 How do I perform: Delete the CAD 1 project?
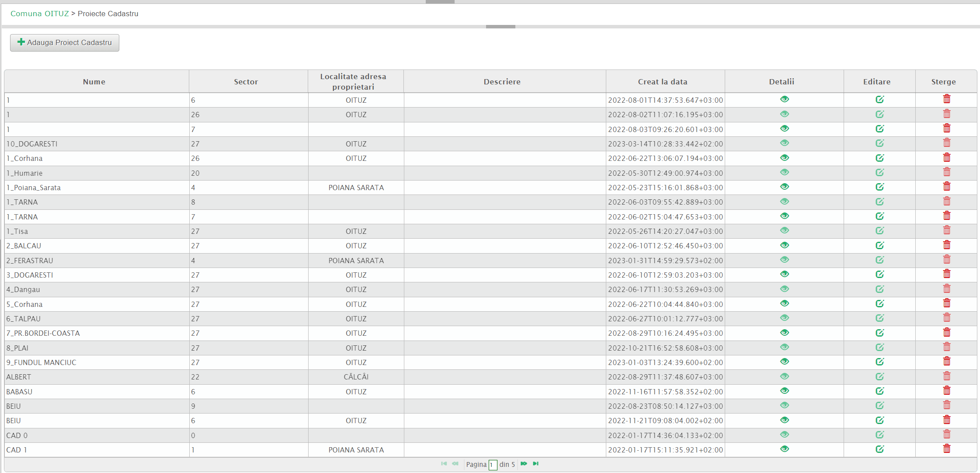coord(947,449)
